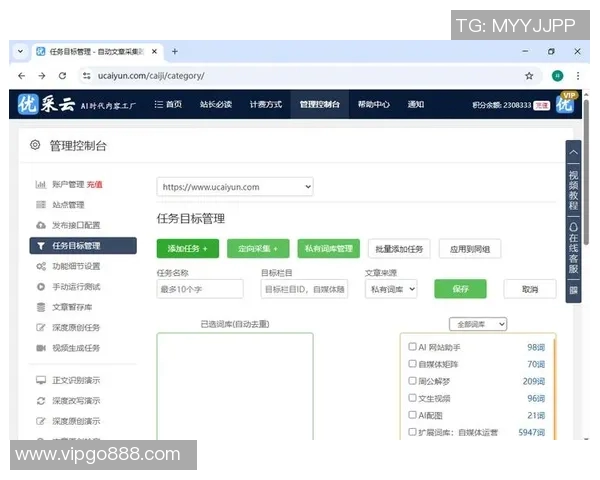
Task: Click the 私有词库管理 button
Action: pyautogui.click(x=329, y=249)
